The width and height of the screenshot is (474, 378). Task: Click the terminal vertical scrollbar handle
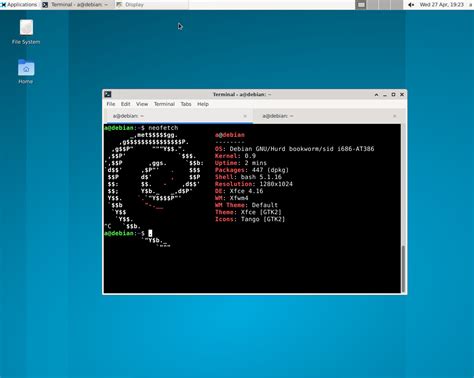403,268
